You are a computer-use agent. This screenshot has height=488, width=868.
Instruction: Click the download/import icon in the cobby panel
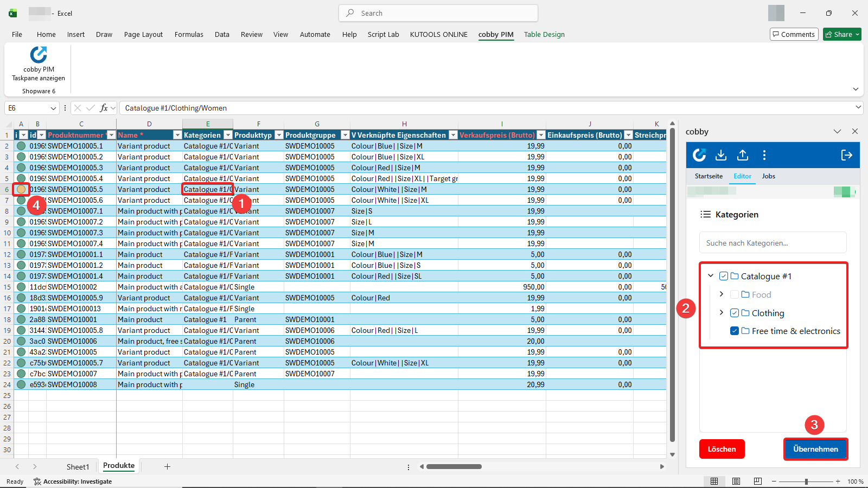tap(721, 155)
